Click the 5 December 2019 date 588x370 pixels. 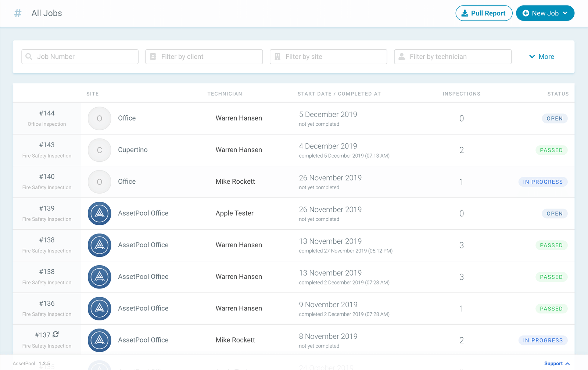pyautogui.click(x=328, y=114)
